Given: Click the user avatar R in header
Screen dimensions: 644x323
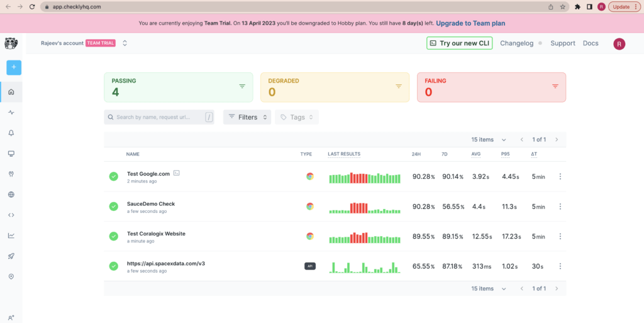Looking at the screenshot, I should click(x=619, y=44).
